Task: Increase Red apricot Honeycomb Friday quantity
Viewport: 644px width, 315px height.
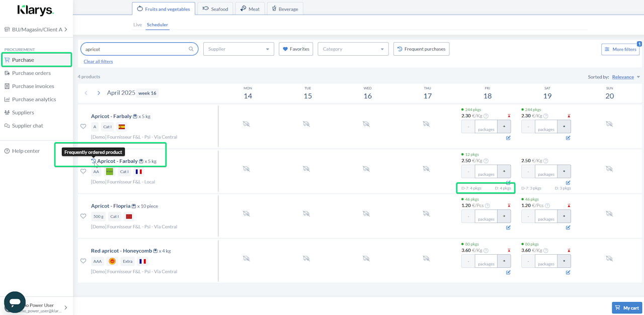Action: pos(504,261)
